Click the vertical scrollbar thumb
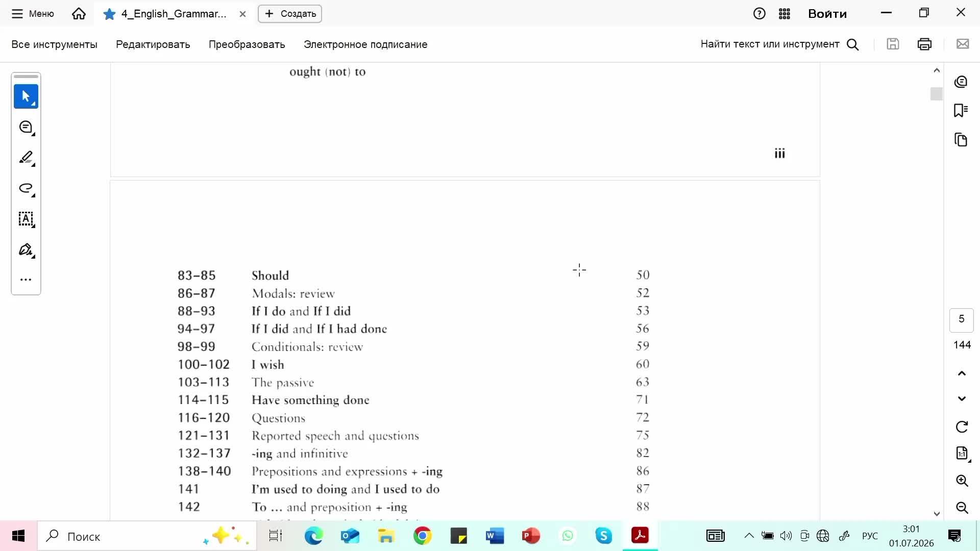 pyautogui.click(x=936, y=94)
